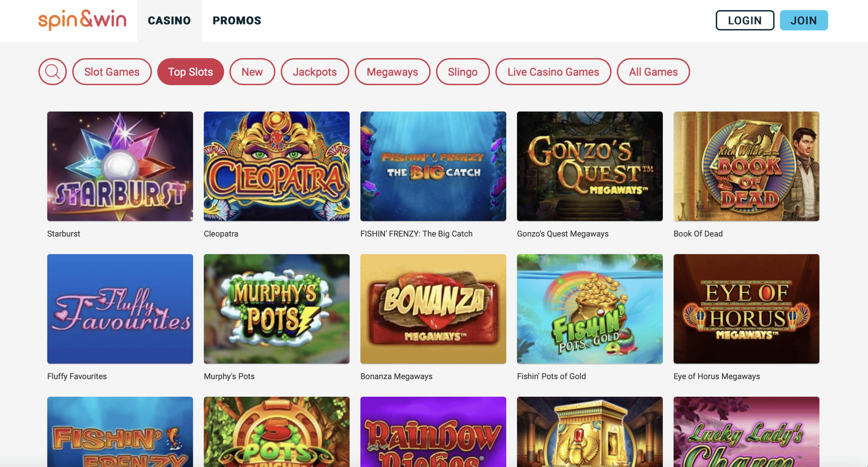Open the Fishin' Pots of Gold tile

pos(590,309)
